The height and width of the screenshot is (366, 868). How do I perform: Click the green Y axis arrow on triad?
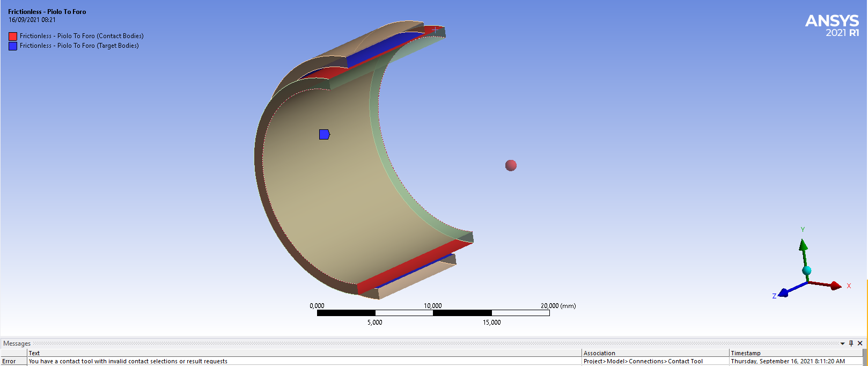[803, 246]
